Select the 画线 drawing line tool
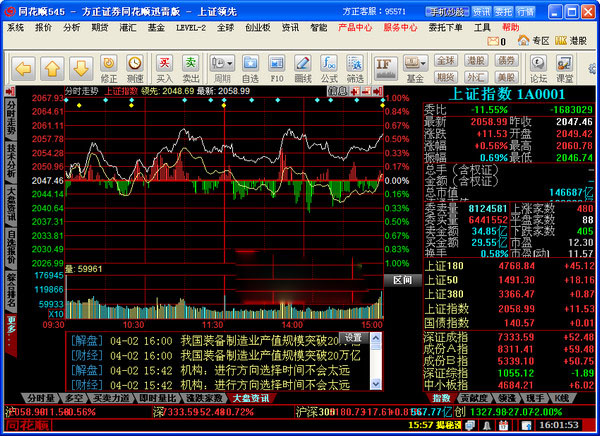600x436 pixels. point(303,69)
